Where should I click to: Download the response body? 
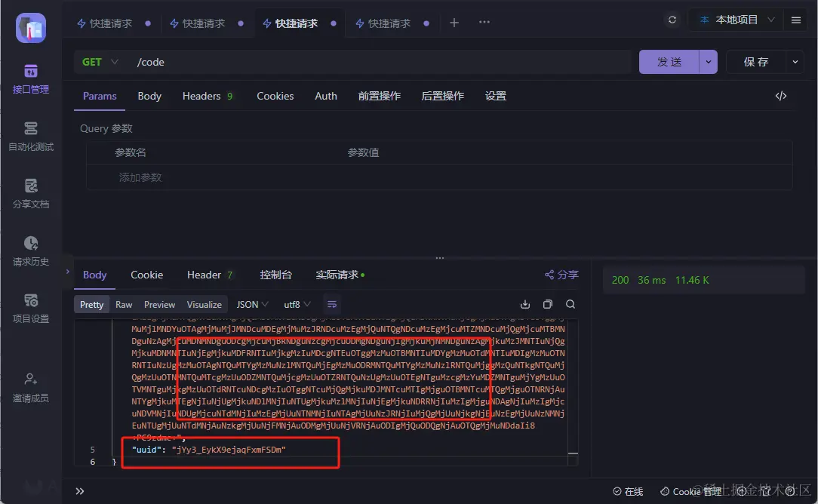click(x=524, y=304)
